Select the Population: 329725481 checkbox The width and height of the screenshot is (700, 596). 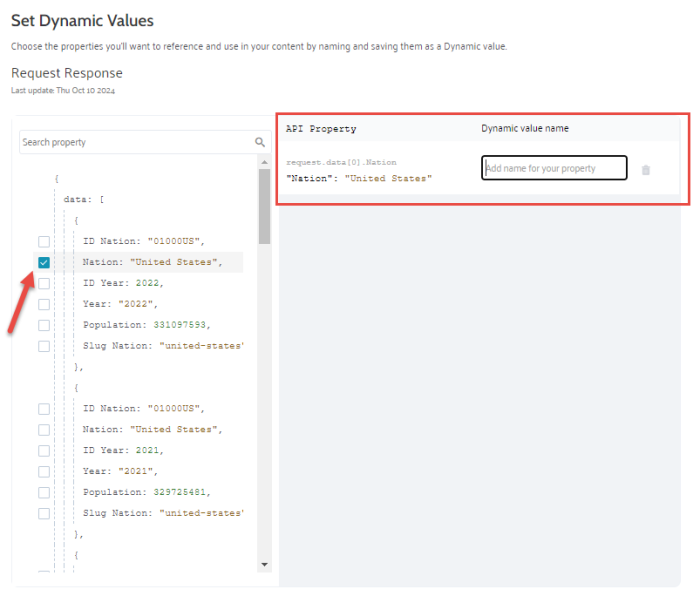tap(44, 492)
